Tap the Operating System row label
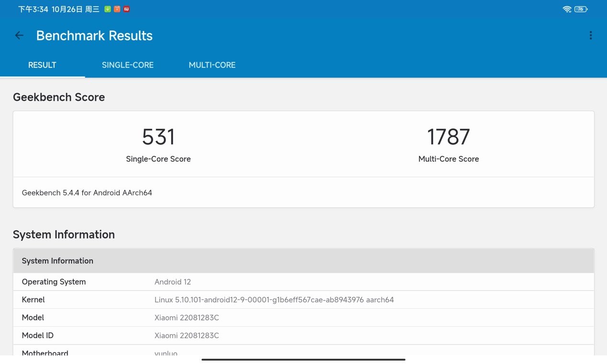 tap(54, 282)
